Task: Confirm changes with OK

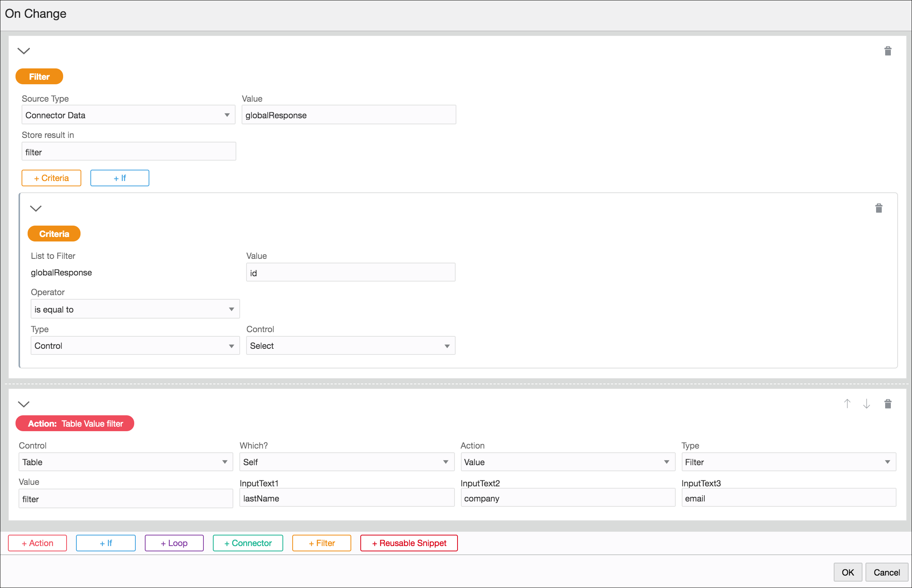Action: click(848, 572)
